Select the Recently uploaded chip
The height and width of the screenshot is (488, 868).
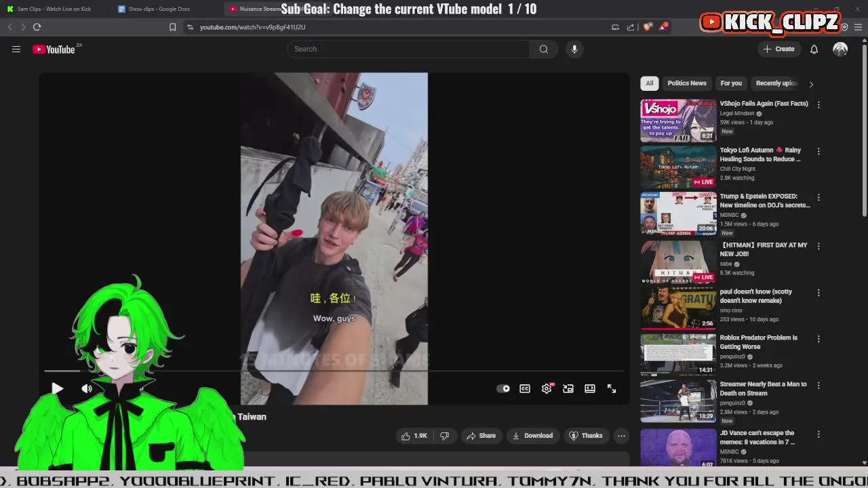pos(776,83)
